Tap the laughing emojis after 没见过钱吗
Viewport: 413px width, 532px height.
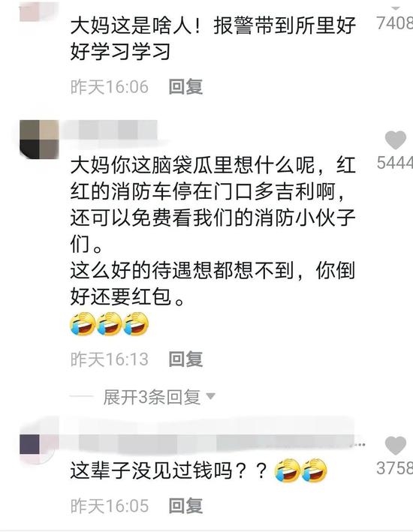pyautogui.click(x=301, y=470)
